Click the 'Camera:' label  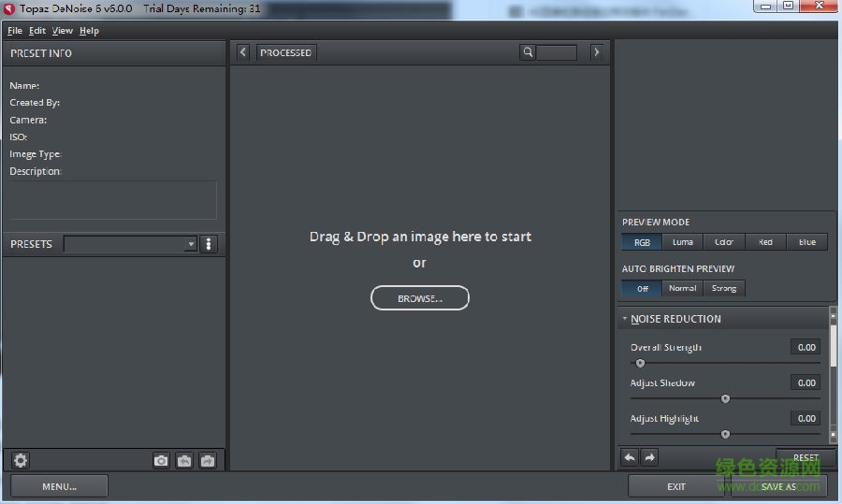click(x=28, y=120)
